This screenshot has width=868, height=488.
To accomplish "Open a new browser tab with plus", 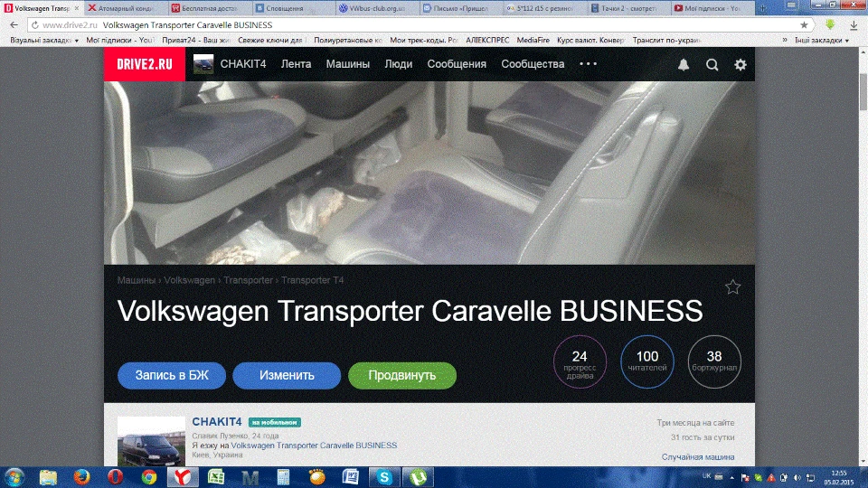I will pos(762,8).
